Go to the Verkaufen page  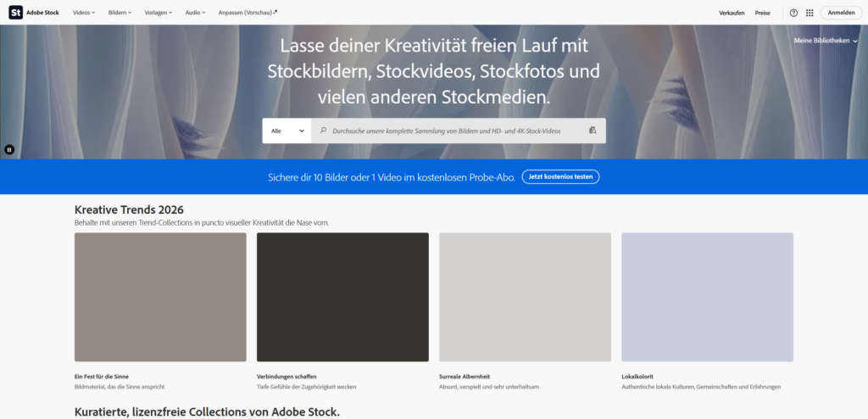[732, 13]
